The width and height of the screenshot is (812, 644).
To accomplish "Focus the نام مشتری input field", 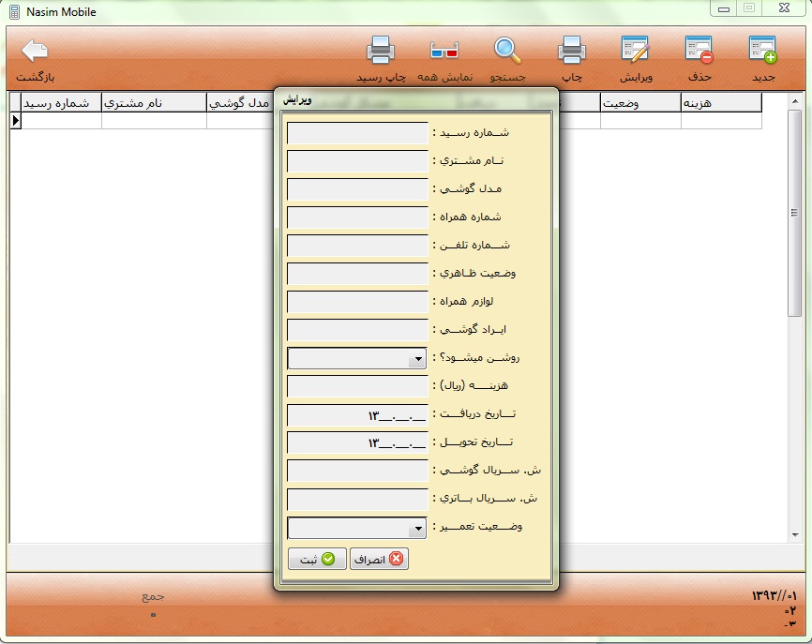I will 357,161.
